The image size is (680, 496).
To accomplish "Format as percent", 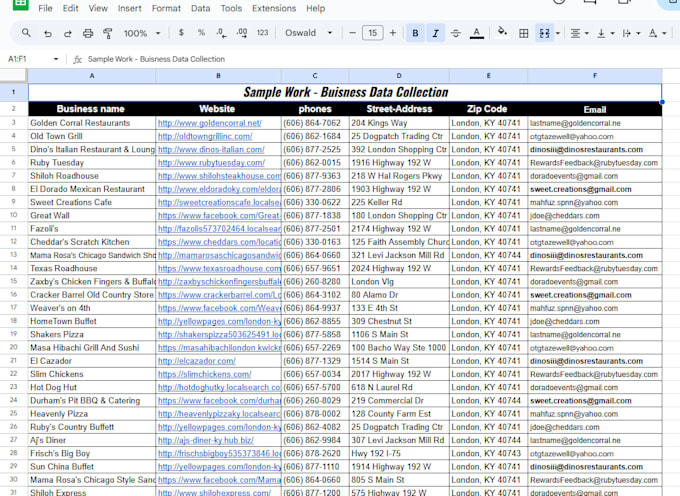I will pyautogui.click(x=201, y=33).
